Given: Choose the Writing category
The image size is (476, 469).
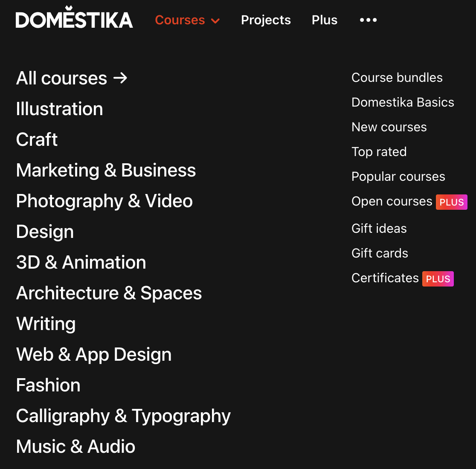Looking at the screenshot, I should pyautogui.click(x=46, y=324).
